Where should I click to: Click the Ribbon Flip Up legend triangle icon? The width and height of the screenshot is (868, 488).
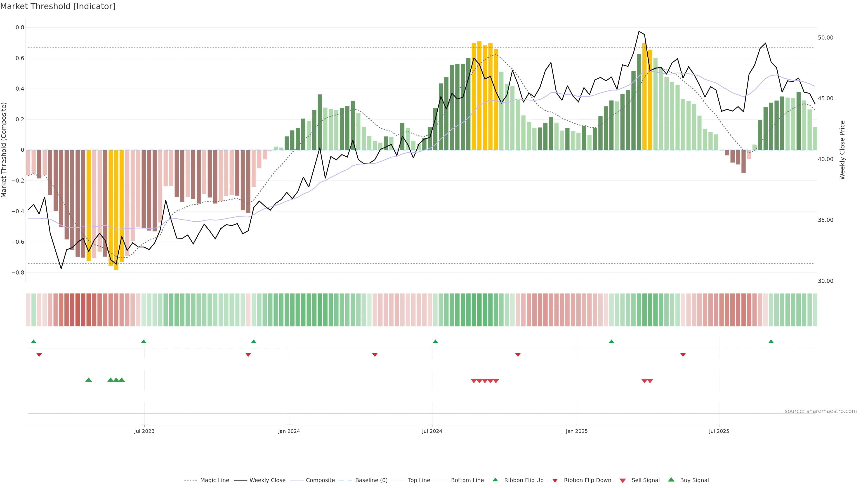[495, 480]
